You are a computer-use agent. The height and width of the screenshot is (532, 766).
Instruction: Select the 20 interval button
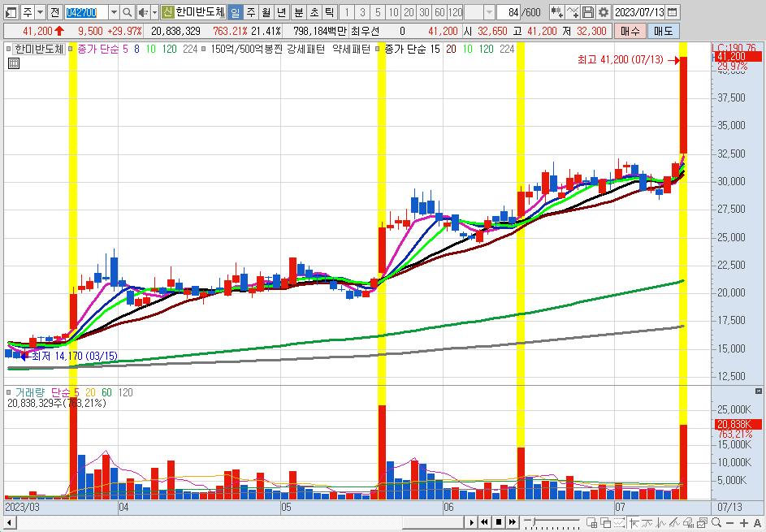coord(409,12)
